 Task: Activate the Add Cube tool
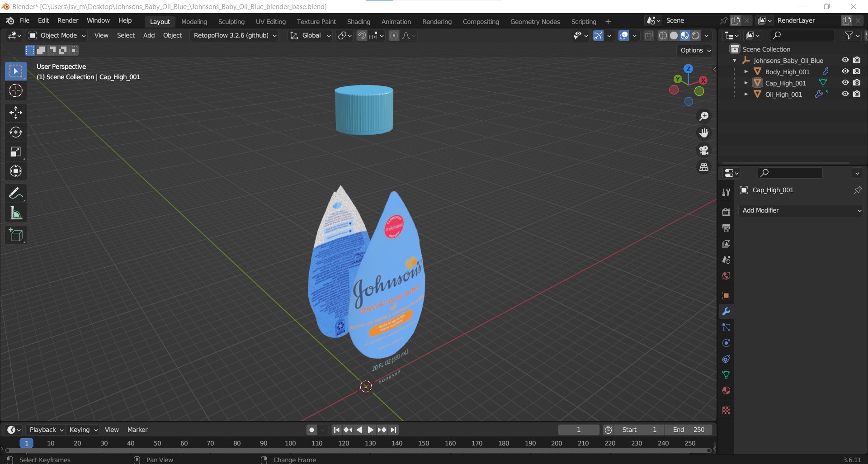pos(16,235)
